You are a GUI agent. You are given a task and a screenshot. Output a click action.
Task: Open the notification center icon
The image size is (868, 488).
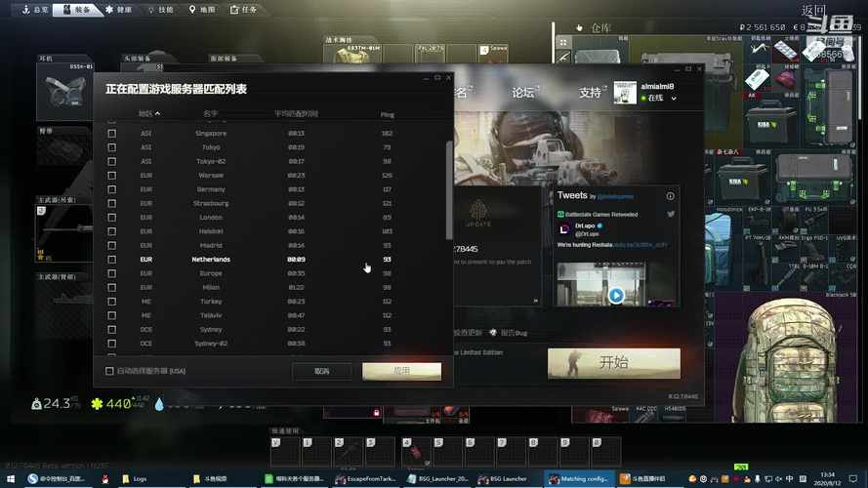pyautogui.click(x=853, y=478)
